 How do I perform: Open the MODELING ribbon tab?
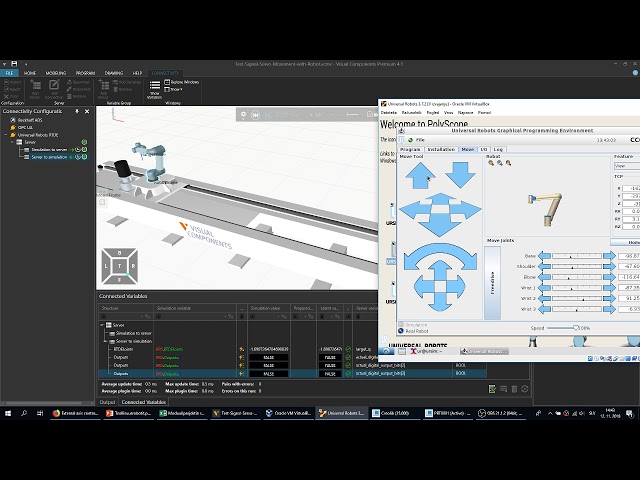pos(56,73)
